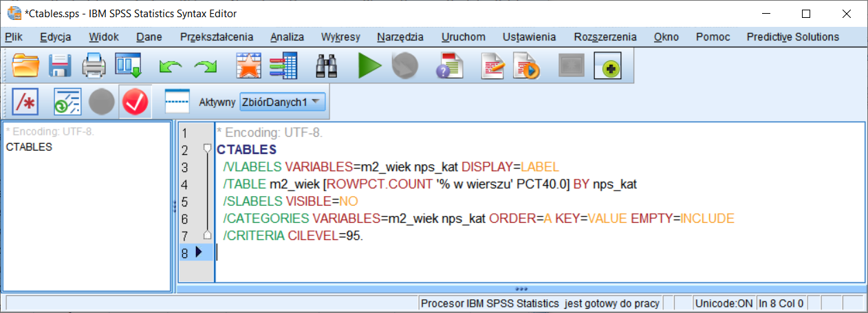
Task: Click the gray stop processor icon
Action: pos(404,67)
